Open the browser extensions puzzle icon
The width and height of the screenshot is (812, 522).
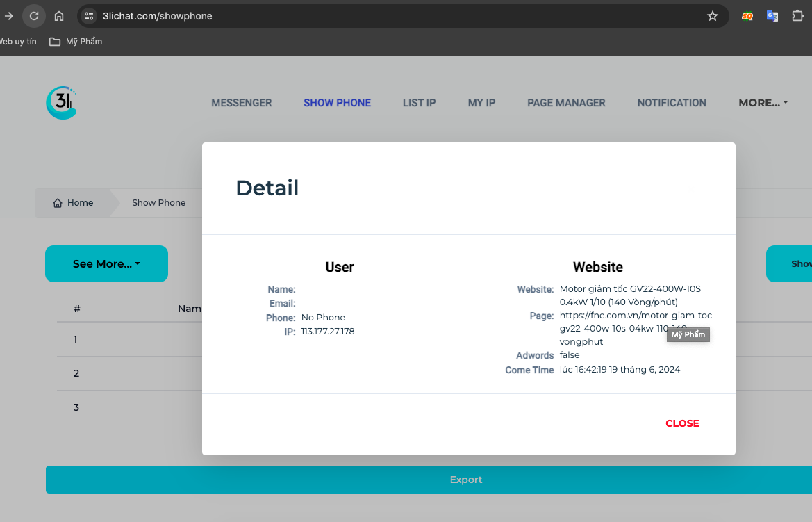pyautogui.click(x=797, y=16)
